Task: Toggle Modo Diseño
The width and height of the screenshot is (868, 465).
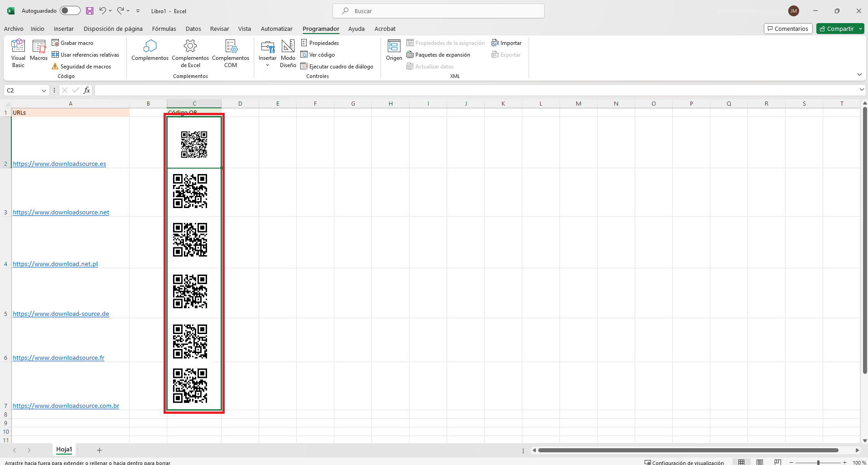Action: click(288, 53)
